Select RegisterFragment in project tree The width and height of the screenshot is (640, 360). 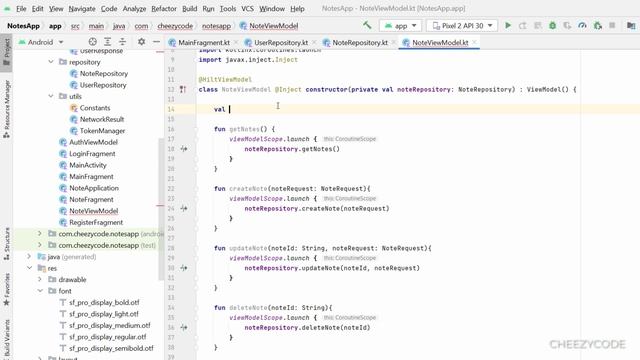(x=96, y=222)
